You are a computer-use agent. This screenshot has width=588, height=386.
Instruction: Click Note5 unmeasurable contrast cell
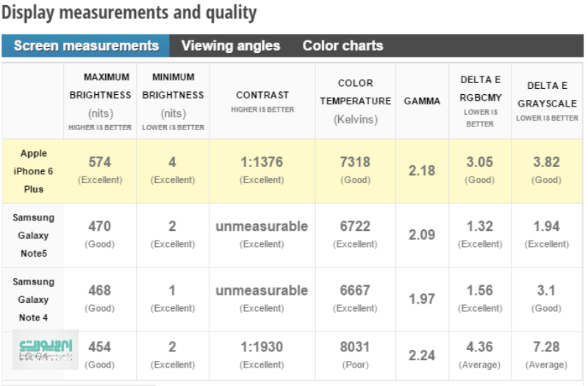point(262,235)
